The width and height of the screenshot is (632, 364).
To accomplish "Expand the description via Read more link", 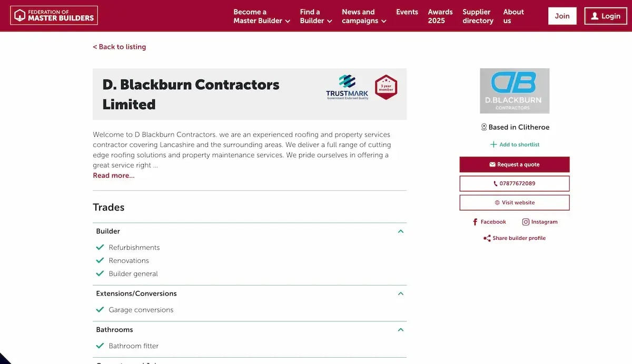I will point(113,175).
